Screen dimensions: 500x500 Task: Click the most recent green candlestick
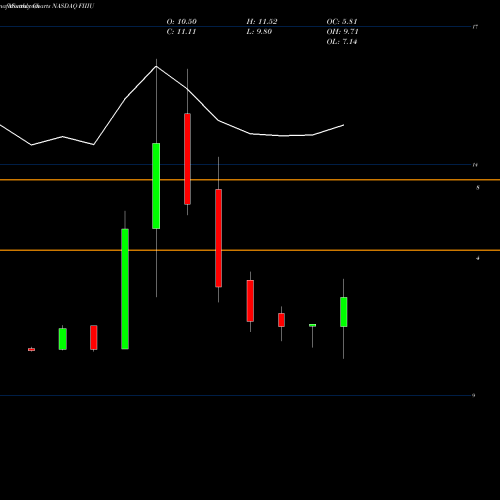coord(344,312)
